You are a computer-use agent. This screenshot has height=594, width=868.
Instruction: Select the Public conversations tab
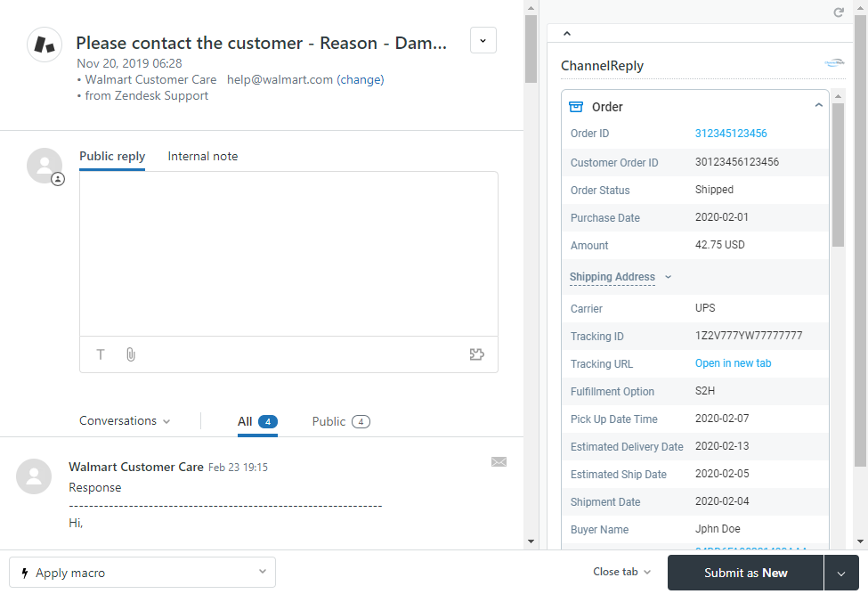(x=341, y=422)
